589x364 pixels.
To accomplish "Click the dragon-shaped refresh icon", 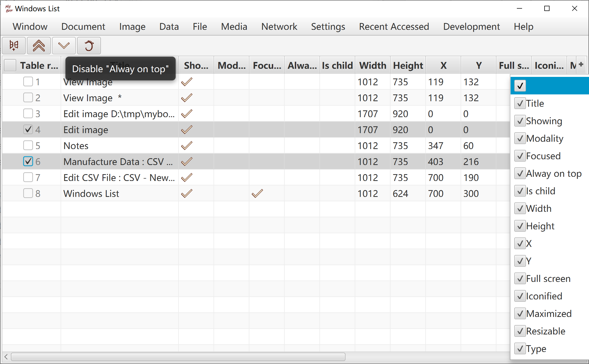I will point(89,46).
